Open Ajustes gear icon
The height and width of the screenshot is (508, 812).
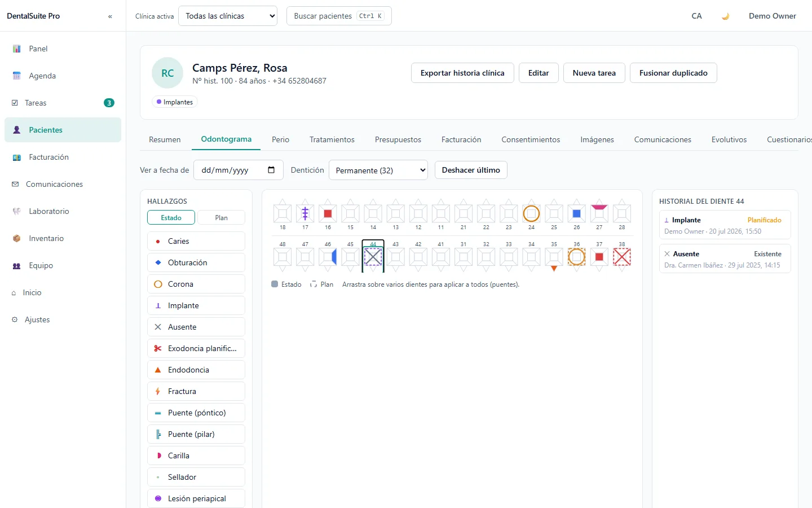[15, 319]
